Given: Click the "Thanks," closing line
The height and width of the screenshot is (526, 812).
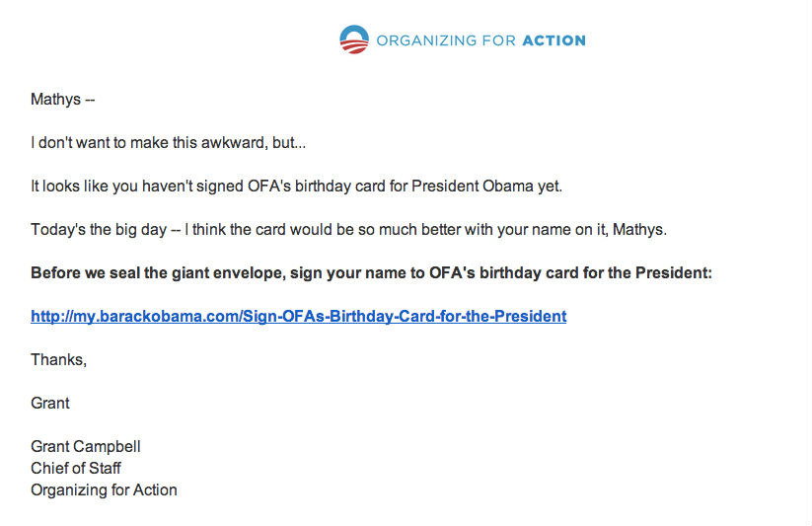Looking at the screenshot, I should [x=58, y=360].
